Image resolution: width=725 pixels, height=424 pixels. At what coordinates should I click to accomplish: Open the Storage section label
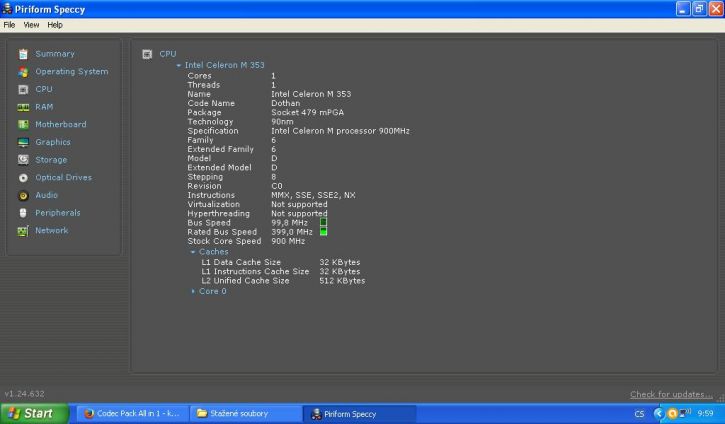click(x=51, y=160)
